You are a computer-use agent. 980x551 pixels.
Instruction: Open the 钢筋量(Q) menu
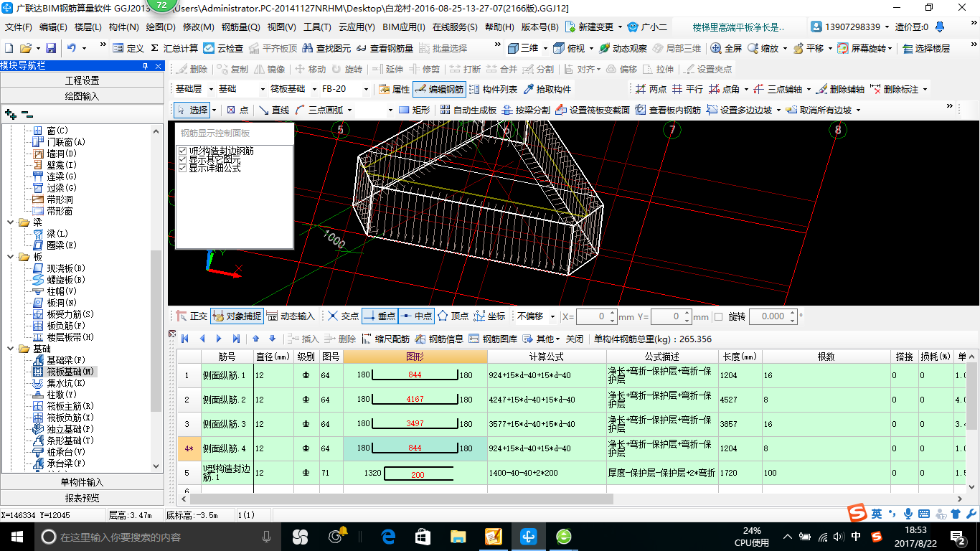click(x=240, y=27)
